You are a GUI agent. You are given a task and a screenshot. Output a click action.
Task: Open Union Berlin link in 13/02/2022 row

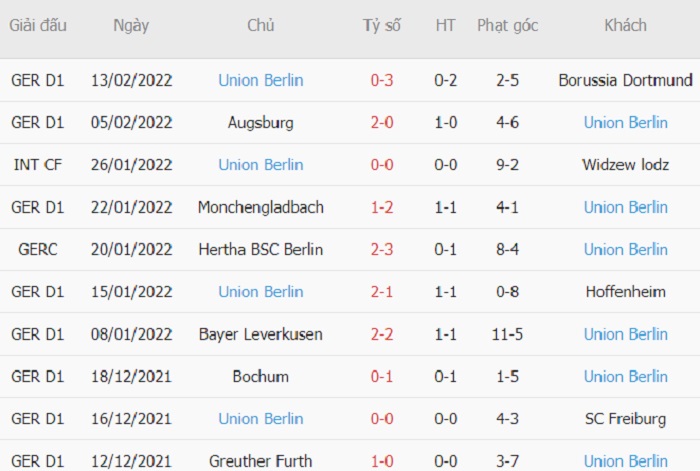point(261,80)
